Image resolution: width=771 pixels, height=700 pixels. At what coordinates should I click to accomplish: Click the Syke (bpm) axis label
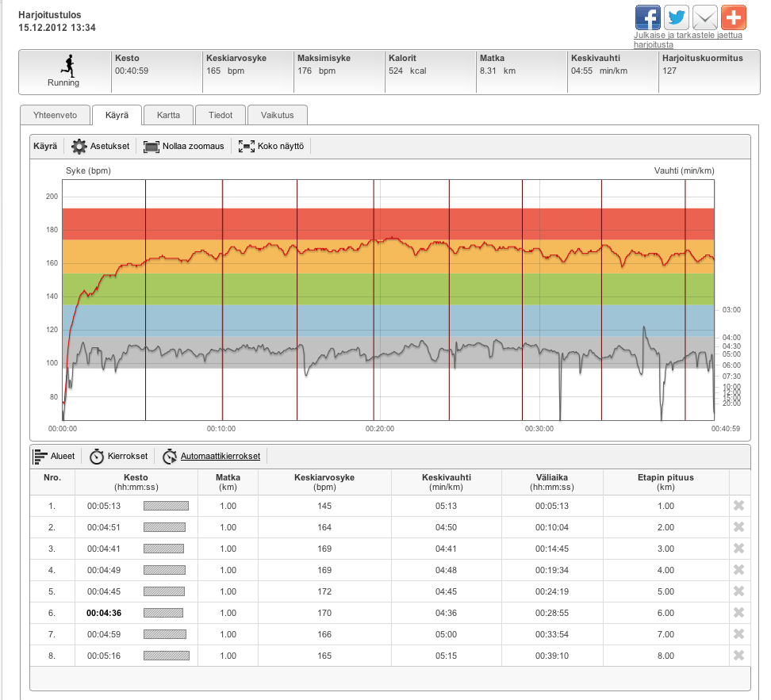click(89, 170)
